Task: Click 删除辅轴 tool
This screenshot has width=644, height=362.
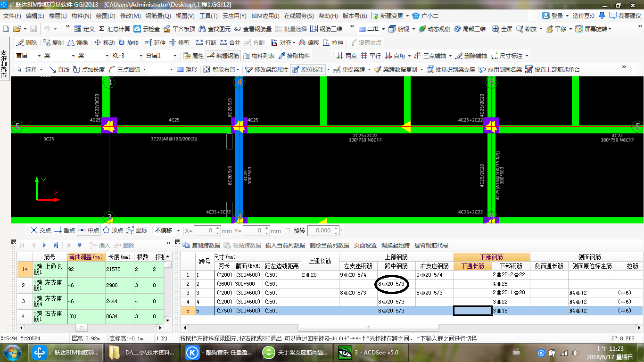Action: [471, 56]
